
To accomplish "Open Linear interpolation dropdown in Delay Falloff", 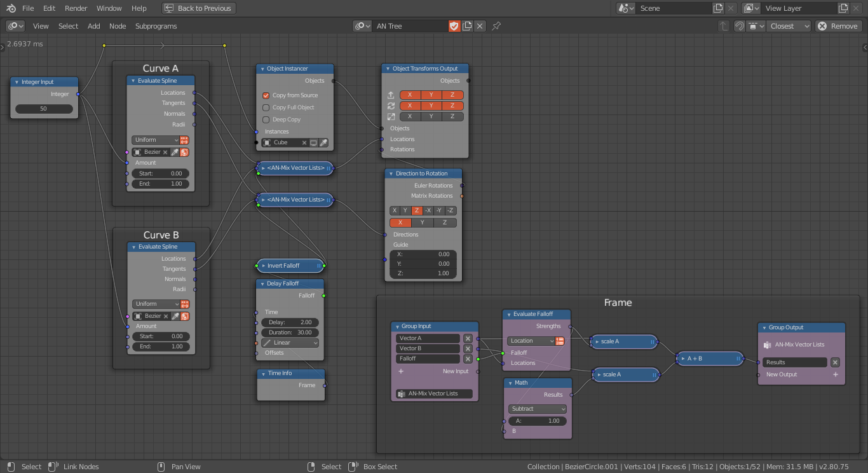I will (x=290, y=343).
